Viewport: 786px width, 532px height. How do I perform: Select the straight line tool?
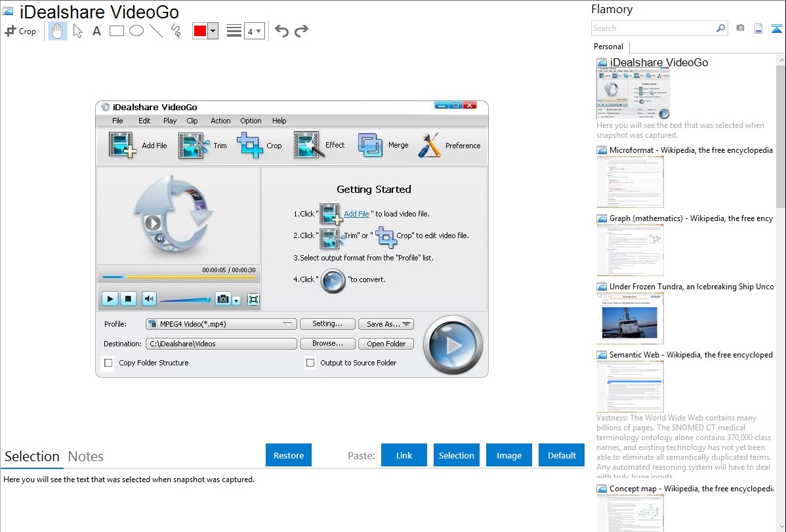tap(156, 31)
